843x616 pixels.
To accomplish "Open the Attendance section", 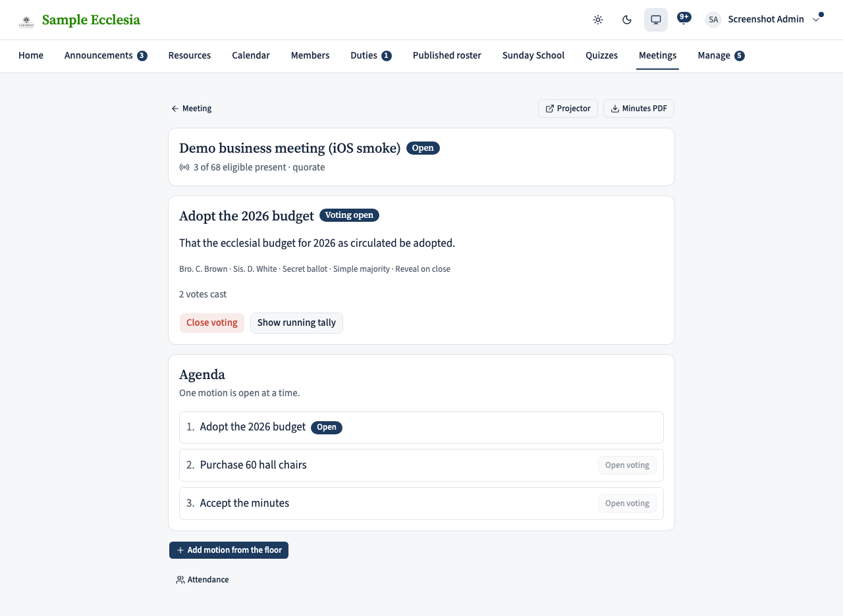I will click(x=202, y=580).
